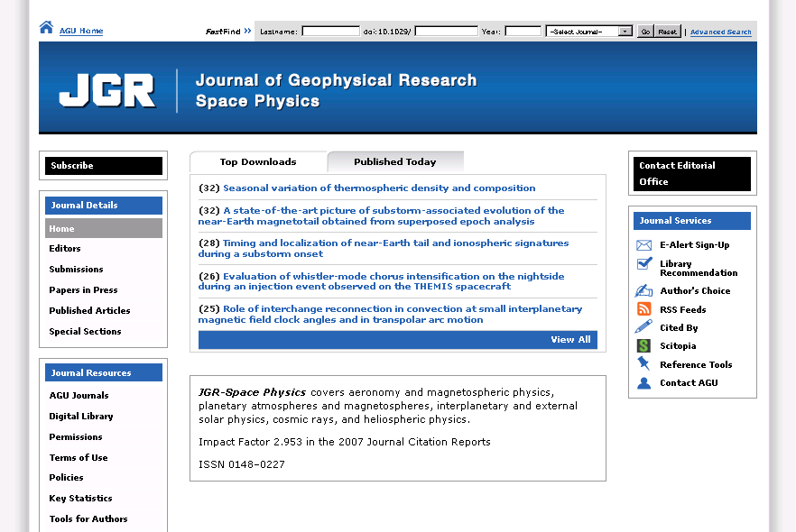Click the E-Alert envelope icon
Viewport: 796px width, 532px height.
(x=643, y=245)
